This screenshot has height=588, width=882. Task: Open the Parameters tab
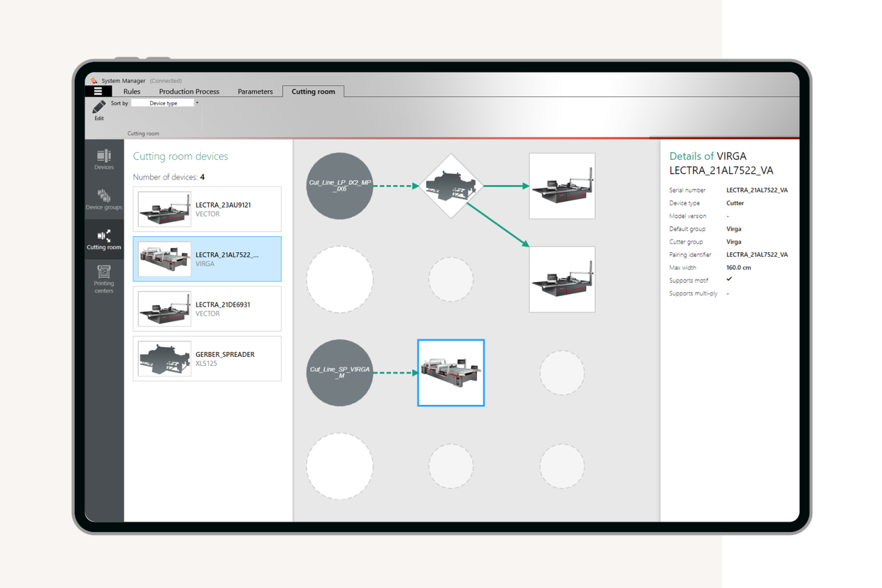click(255, 92)
